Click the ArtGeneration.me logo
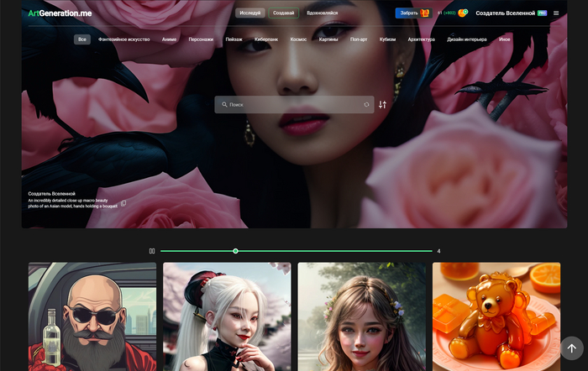588x371 pixels. 60,13
